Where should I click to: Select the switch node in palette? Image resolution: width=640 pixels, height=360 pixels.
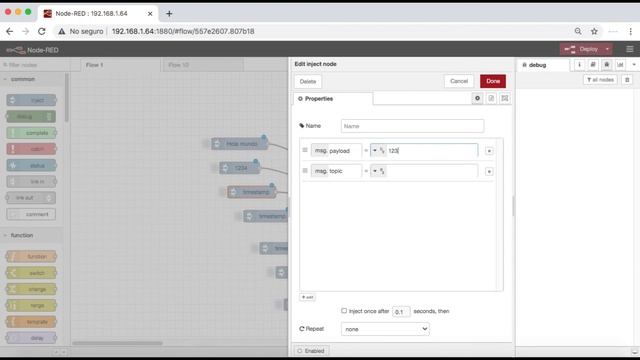coord(31,273)
